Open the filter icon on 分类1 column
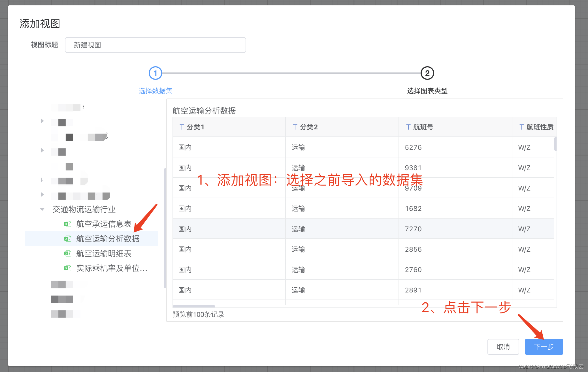Image resolution: width=588 pixels, height=372 pixels. (182, 127)
